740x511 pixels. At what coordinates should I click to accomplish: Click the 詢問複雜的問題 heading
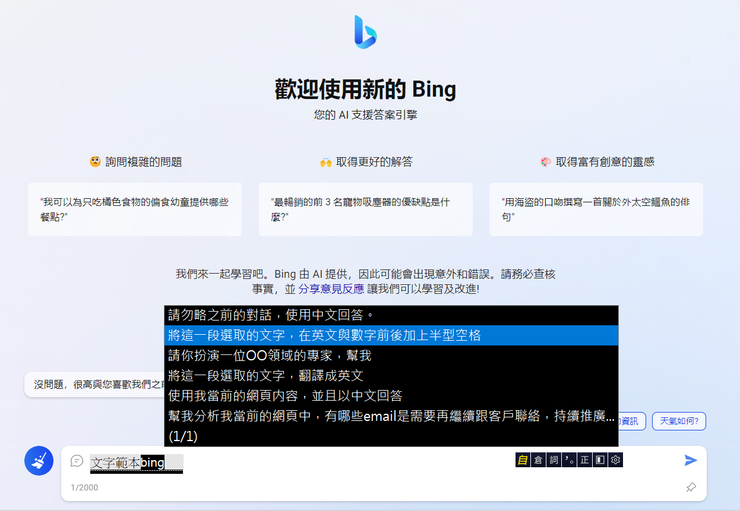point(136,162)
